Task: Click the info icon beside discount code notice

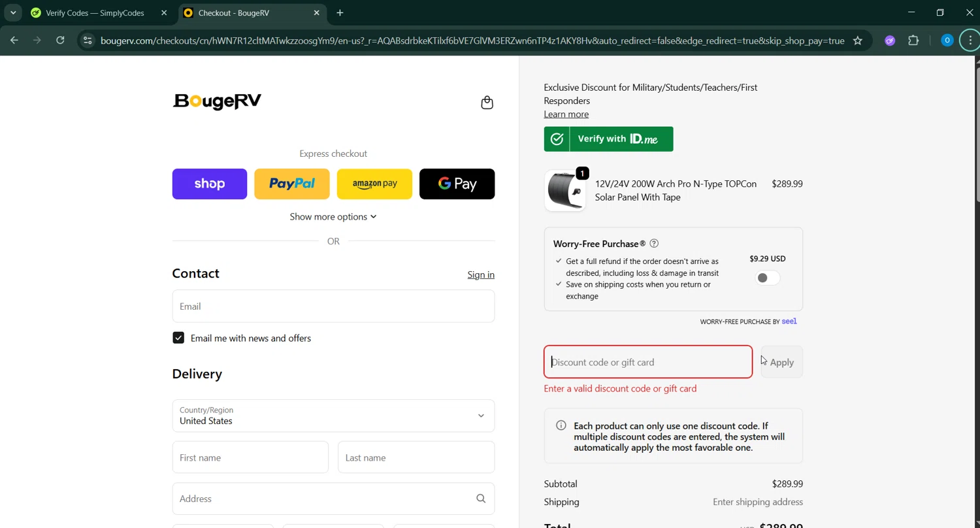Action: 561,425
